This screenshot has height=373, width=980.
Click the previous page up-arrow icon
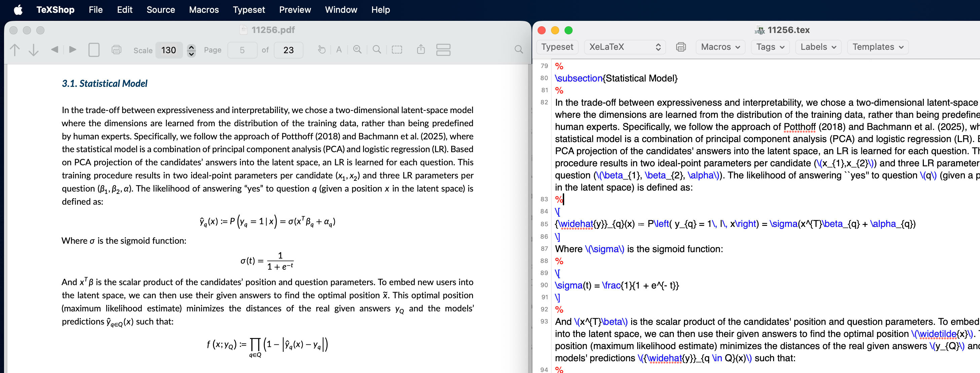(x=15, y=50)
